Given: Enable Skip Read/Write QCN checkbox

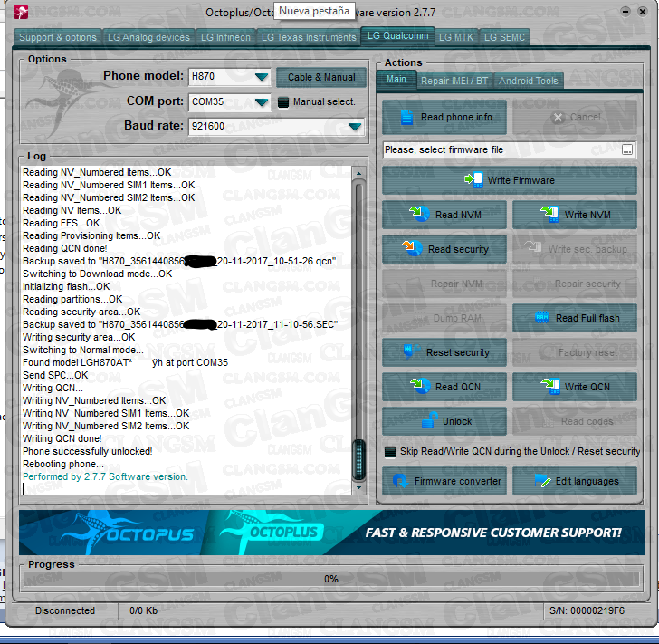Looking at the screenshot, I should (390, 452).
